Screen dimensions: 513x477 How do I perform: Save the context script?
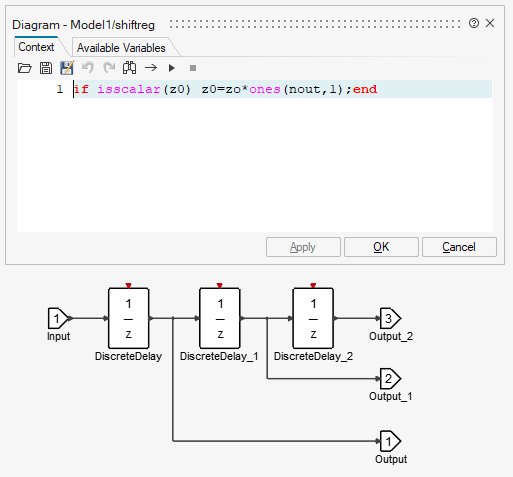click(x=46, y=68)
